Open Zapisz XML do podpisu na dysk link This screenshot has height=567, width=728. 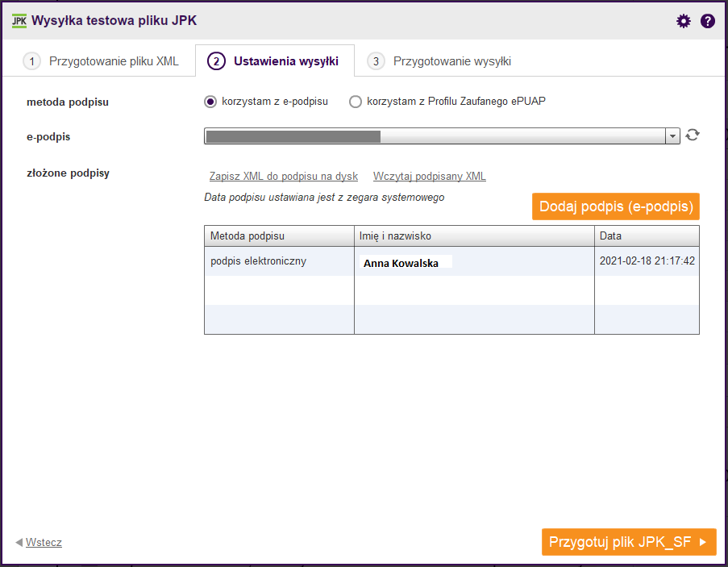click(283, 177)
